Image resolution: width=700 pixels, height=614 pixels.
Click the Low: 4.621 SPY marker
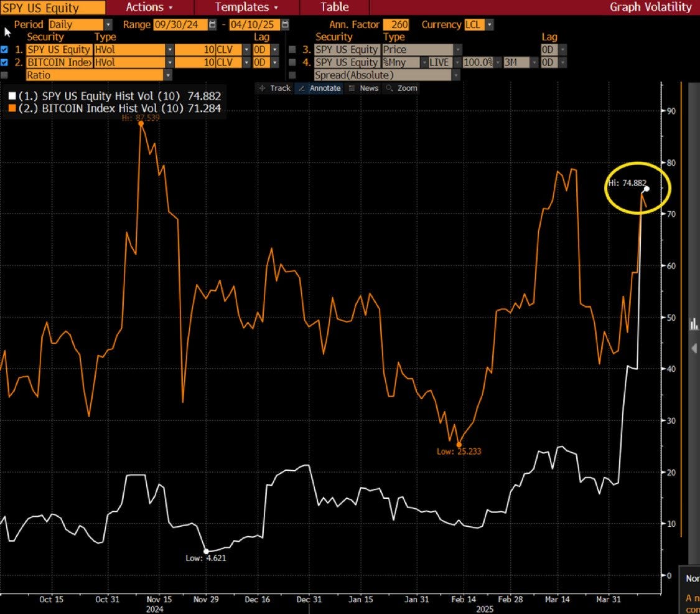click(206, 551)
